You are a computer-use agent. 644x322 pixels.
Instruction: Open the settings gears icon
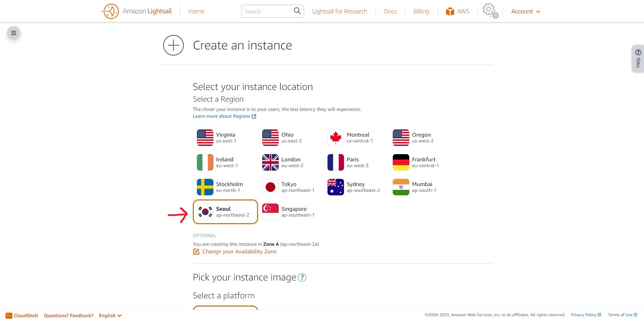pos(490,11)
